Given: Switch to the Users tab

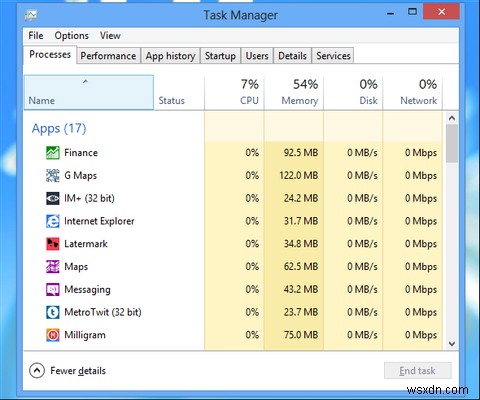Looking at the screenshot, I should pyautogui.click(x=257, y=56).
